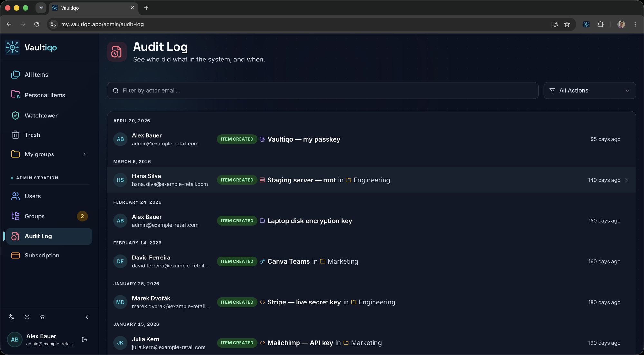Open All Items in the sidebar

(49, 75)
